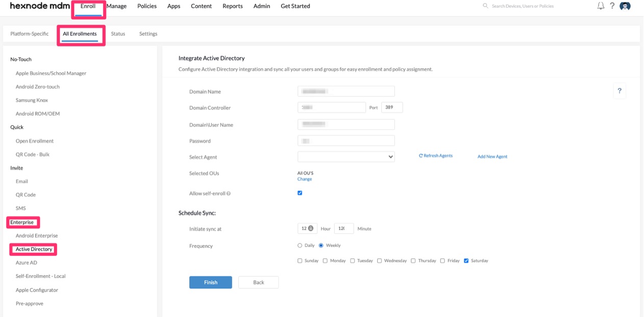Open the help panel question mark button
The height and width of the screenshot is (317, 644).
pyautogui.click(x=620, y=91)
